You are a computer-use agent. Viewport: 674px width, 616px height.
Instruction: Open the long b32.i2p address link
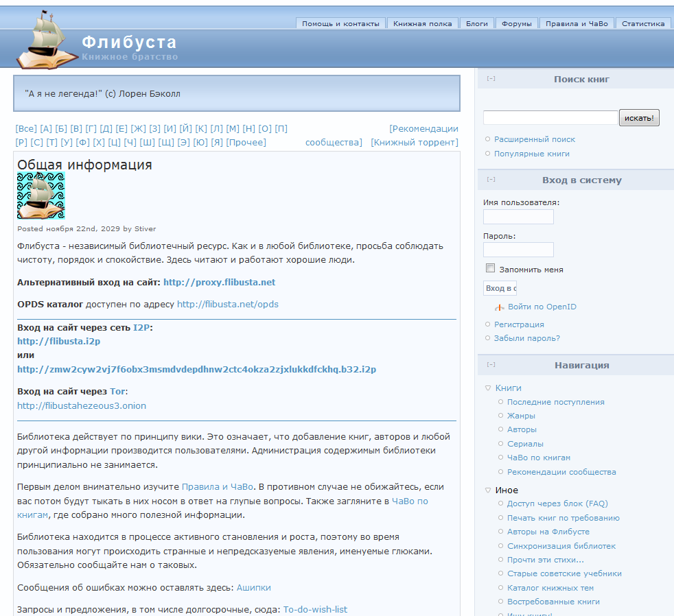point(197,370)
